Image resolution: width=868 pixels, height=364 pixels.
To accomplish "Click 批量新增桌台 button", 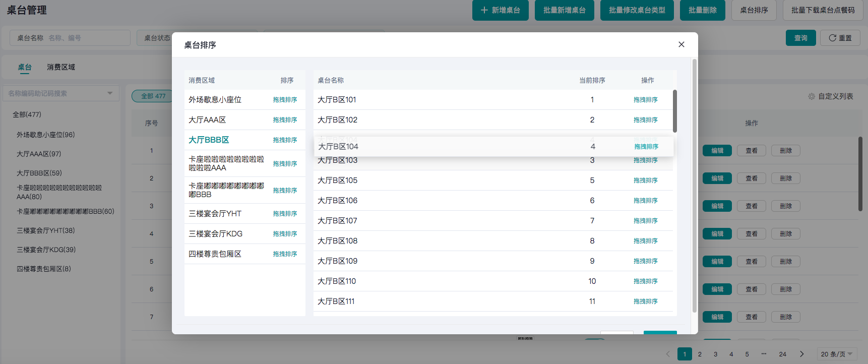I will click(565, 10).
